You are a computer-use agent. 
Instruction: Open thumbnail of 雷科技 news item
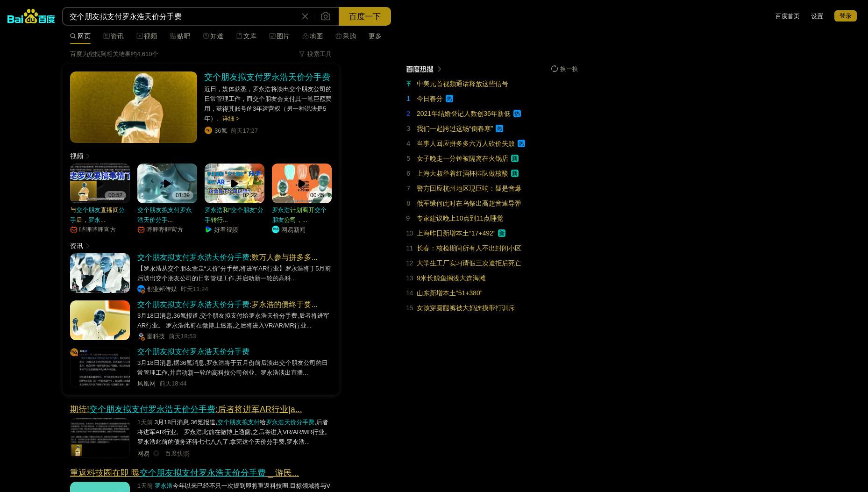(x=100, y=320)
